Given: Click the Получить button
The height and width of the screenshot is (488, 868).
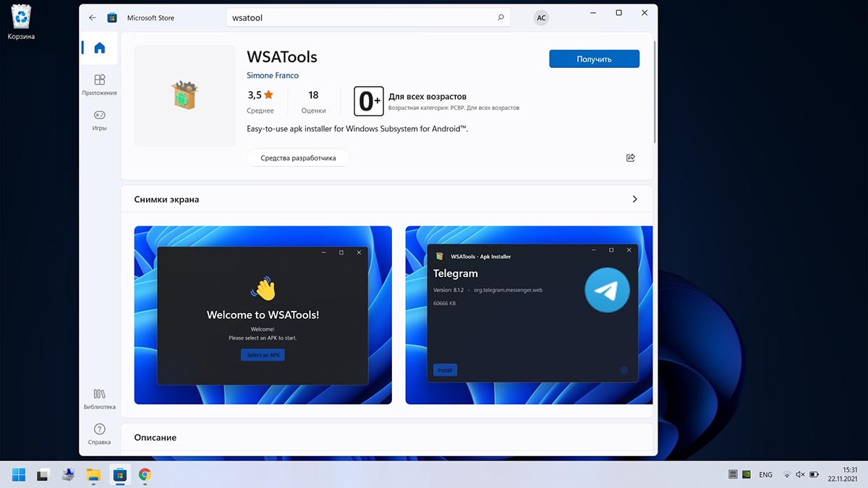Looking at the screenshot, I should pos(594,59).
